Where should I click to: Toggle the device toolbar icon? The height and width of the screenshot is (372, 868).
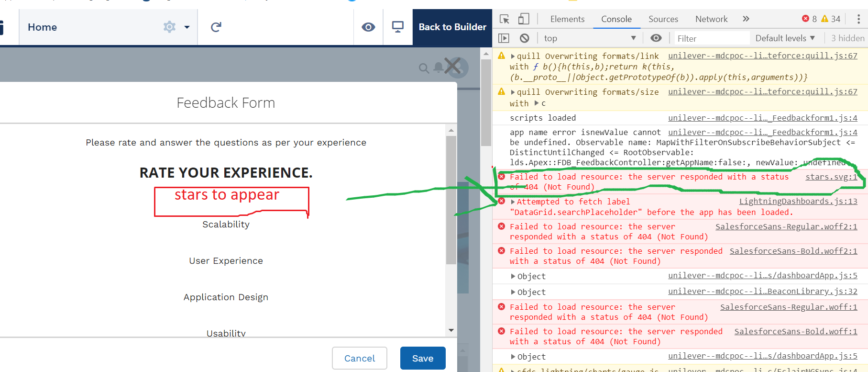[524, 19]
